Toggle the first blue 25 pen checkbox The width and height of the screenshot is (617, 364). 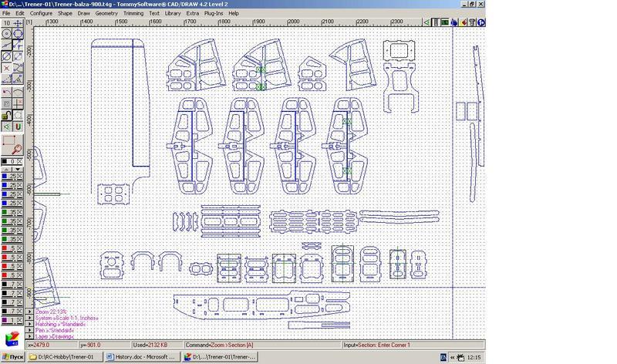(19, 175)
